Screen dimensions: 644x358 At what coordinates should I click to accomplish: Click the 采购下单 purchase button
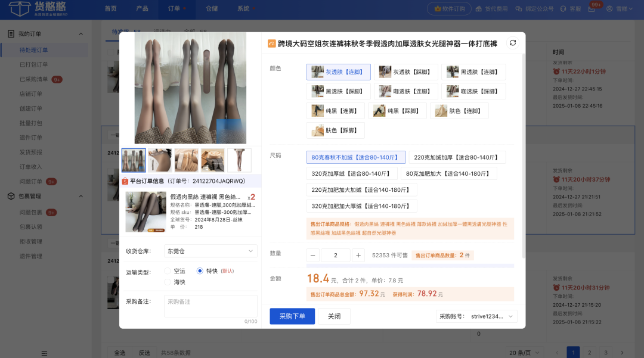pyautogui.click(x=292, y=316)
